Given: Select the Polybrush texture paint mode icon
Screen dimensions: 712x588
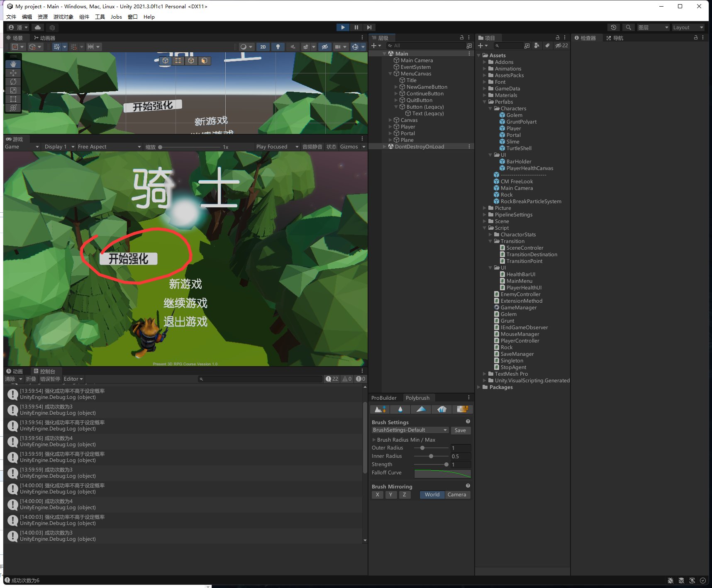Looking at the screenshot, I should pyautogui.click(x=462, y=409).
